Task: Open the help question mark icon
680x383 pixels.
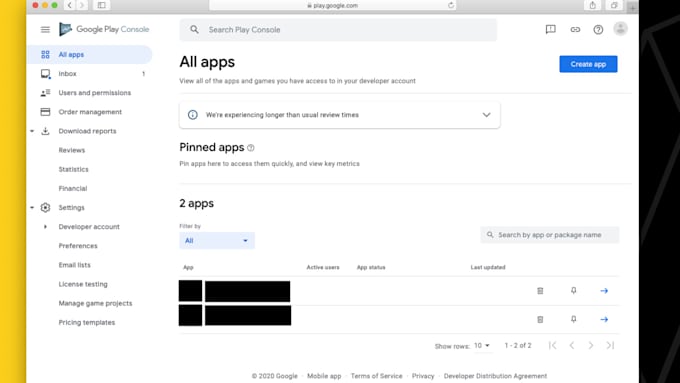Action: click(x=598, y=29)
